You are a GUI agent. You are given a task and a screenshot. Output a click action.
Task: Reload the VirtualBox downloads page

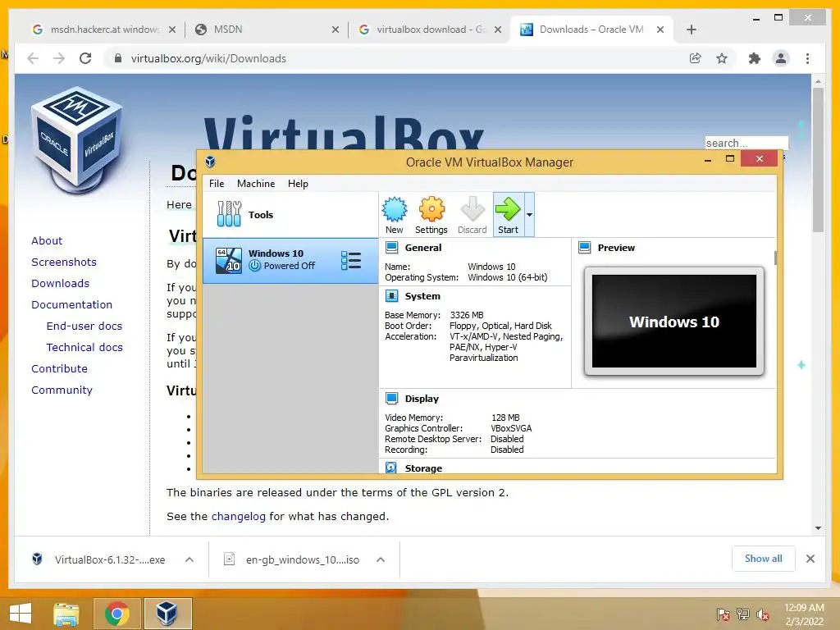coord(85,58)
